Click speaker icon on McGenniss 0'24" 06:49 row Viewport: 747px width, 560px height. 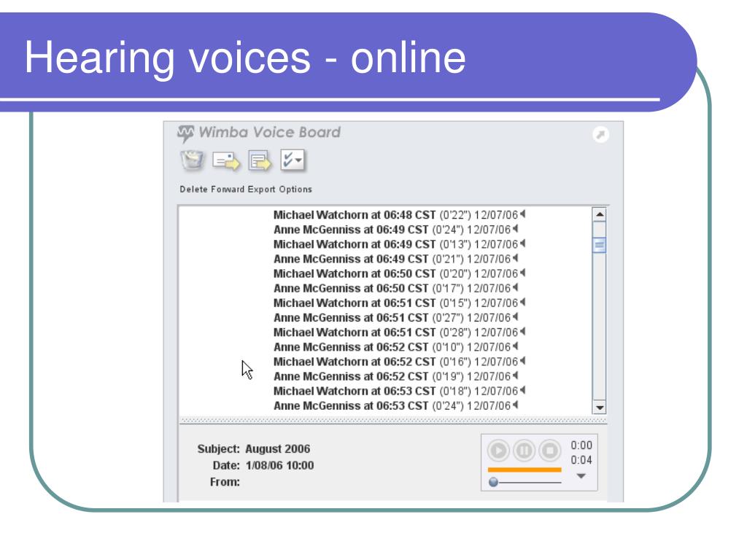pyautogui.click(x=515, y=228)
